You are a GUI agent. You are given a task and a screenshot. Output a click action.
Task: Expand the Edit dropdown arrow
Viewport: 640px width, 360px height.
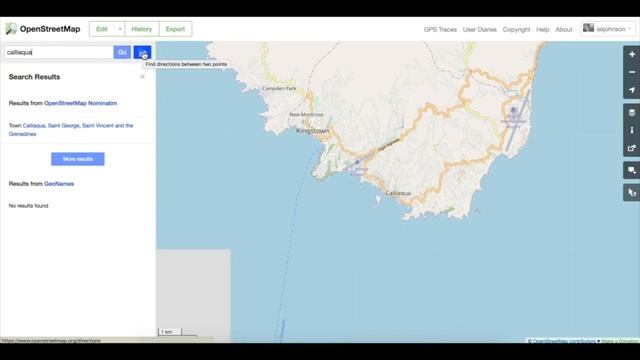(120, 29)
